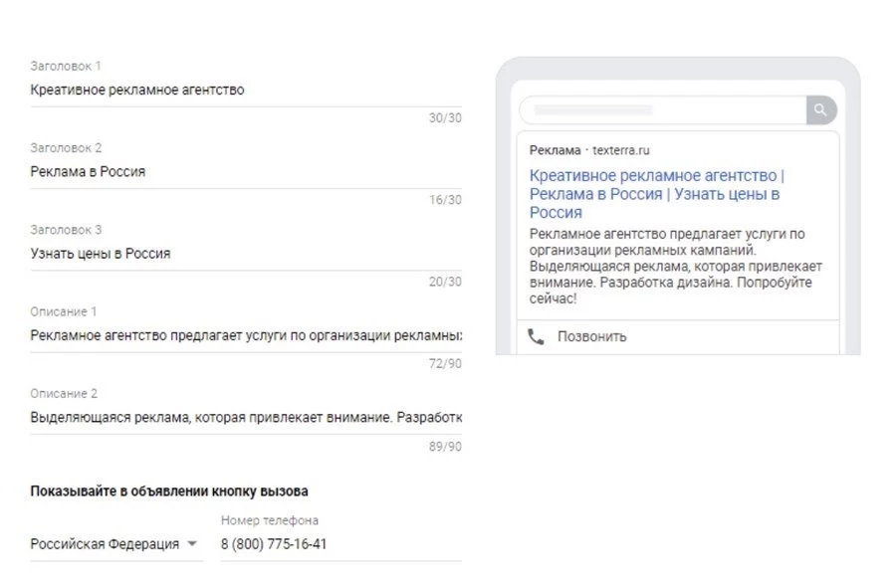Click into the Описание 1 text field
The width and height of the screenshot is (896, 588).
244,335
